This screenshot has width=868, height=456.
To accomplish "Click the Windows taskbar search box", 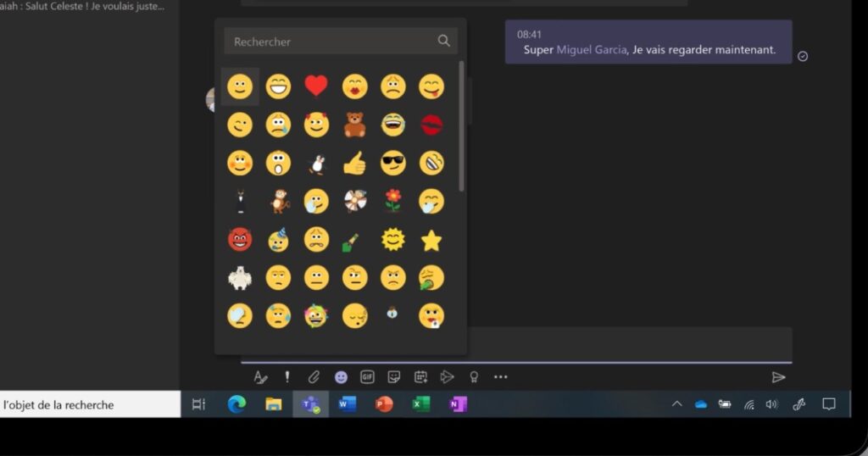I will [x=90, y=405].
